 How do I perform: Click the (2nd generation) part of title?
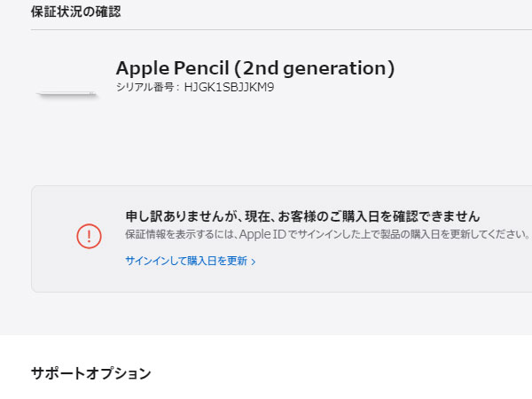point(314,69)
